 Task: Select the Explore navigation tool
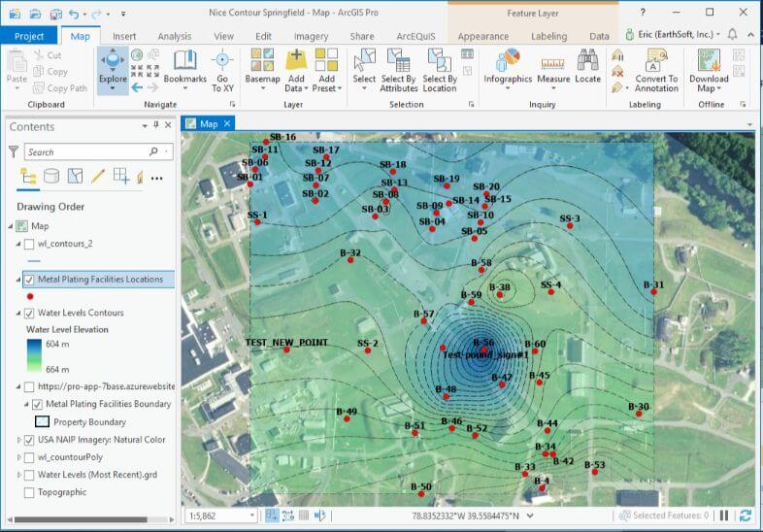(x=113, y=70)
